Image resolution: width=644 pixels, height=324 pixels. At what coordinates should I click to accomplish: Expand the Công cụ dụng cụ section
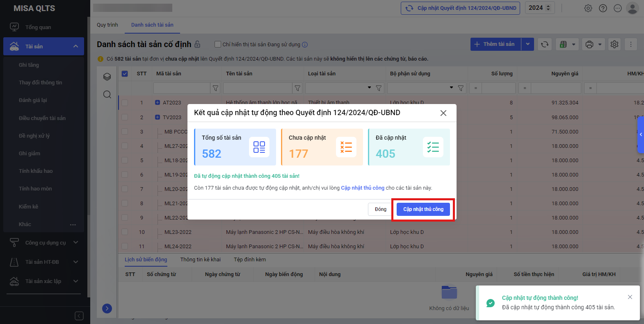pyautogui.click(x=75, y=242)
